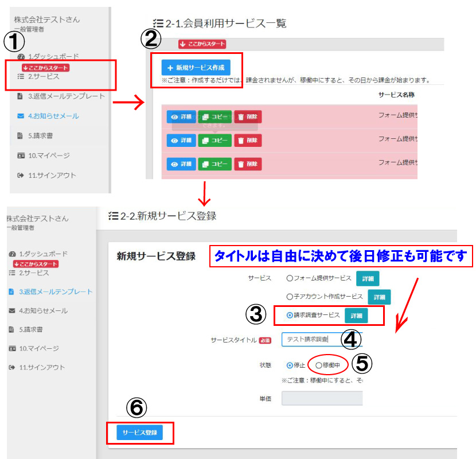Click the サービス登録 button
The width and height of the screenshot is (476, 459).
139,433
